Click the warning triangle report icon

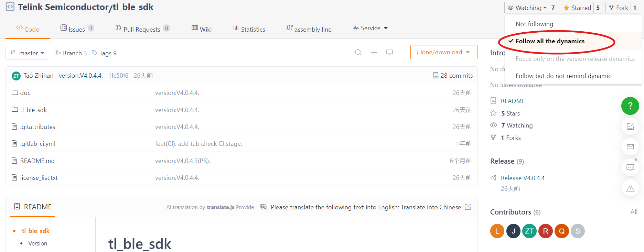coord(630,188)
